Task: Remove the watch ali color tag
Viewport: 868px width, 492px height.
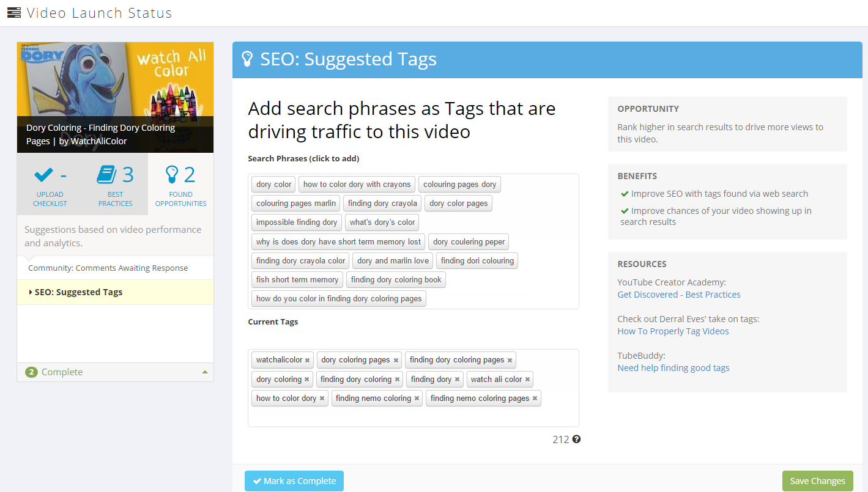Action: pyautogui.click(x=527, y=380)
